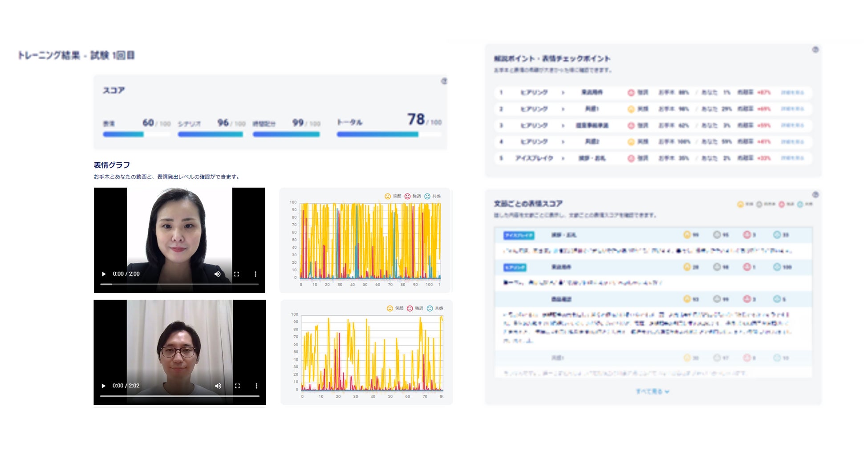
Task: Play the model video lasting 2:00
Action: tap(104, 274)
